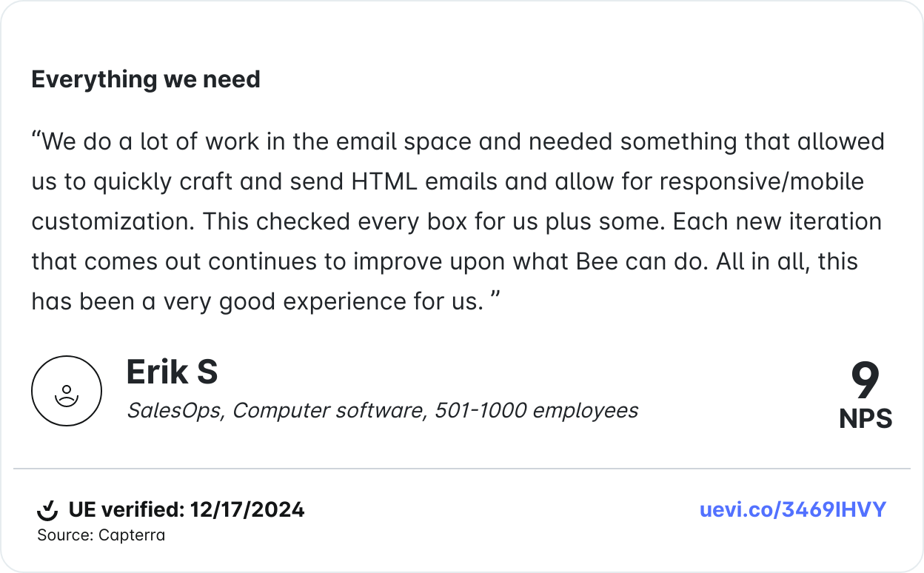This screenshot has width=924, height=573.
Task: Select the reviewer name Erik S
Action: 172,372
